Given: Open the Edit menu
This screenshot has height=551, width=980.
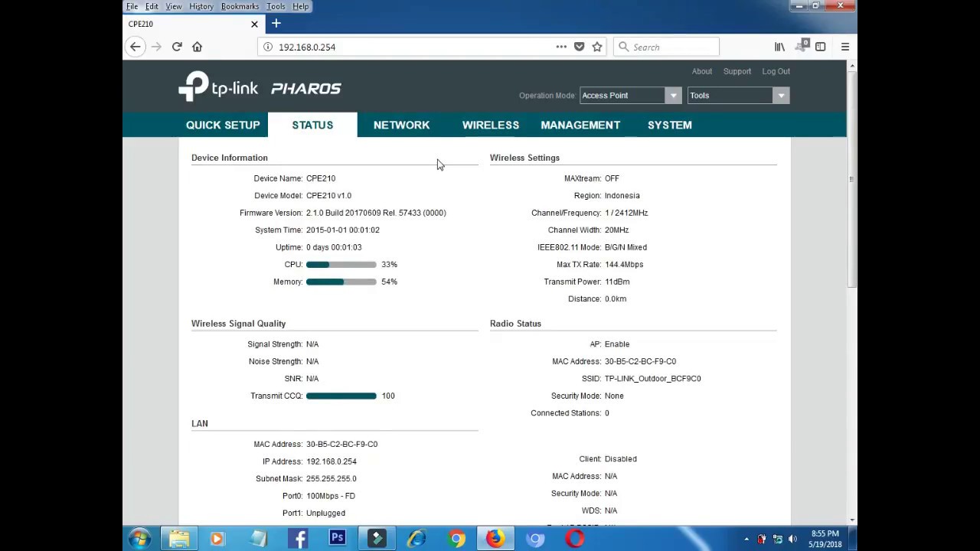Looking at the screenshot, I should (x=152, y=6).
